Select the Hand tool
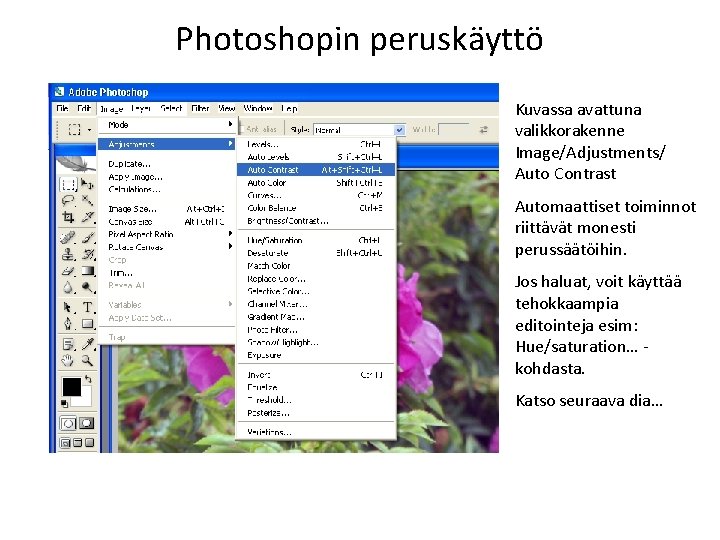This screenshot has height=540, width=720. pos(68,360)
